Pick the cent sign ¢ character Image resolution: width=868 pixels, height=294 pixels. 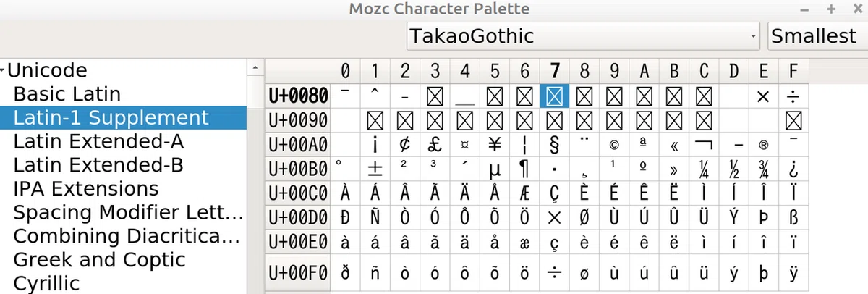(405, 144)
